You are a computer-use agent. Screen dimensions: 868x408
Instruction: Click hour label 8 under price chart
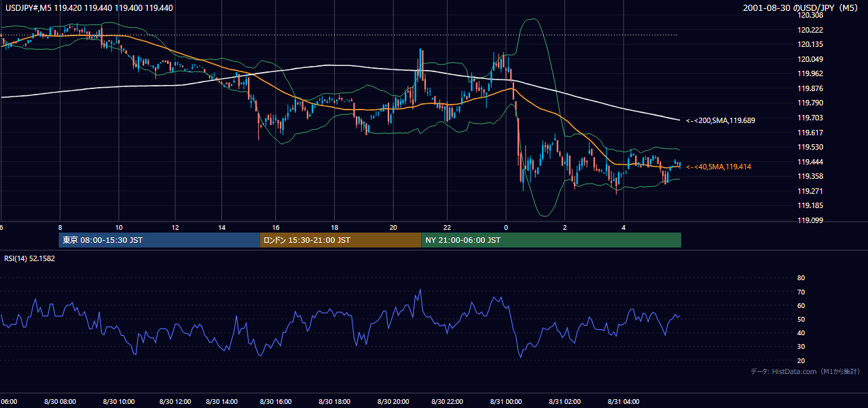(x=60, y=227)
